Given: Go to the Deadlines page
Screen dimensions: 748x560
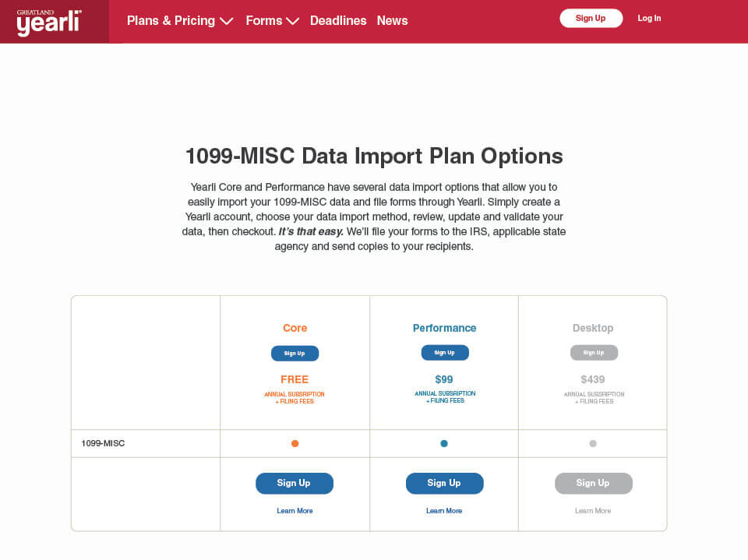Looking at the screenshot, I should click(338, 21).
